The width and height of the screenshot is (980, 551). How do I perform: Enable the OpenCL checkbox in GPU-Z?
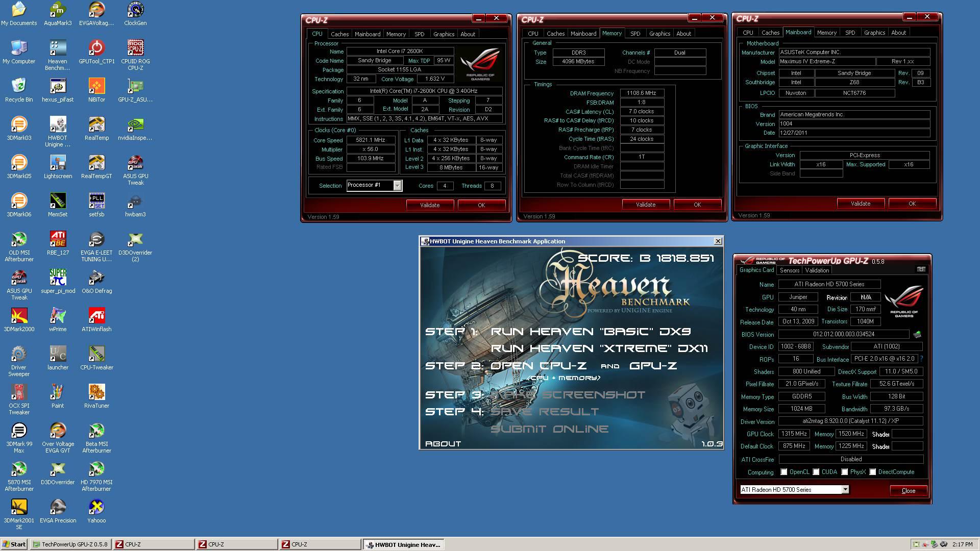pos(784,472)
